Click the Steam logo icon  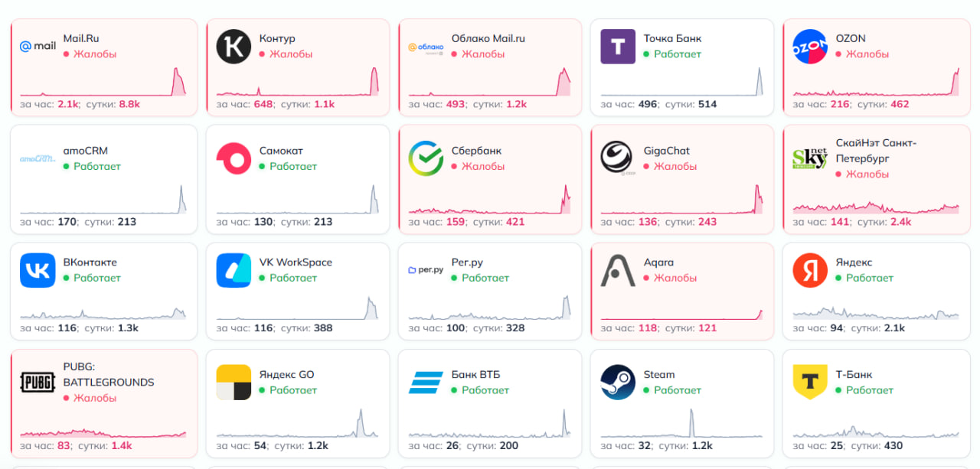pos(618,383)
